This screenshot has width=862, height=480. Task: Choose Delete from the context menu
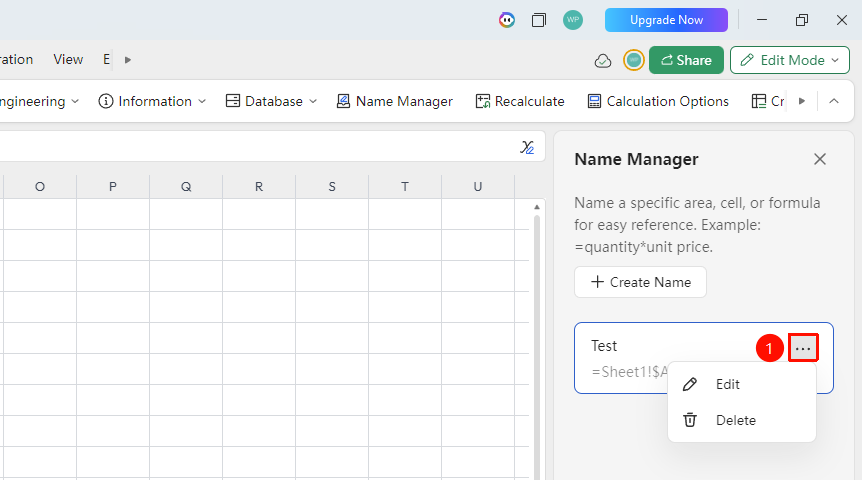[742, 420]
